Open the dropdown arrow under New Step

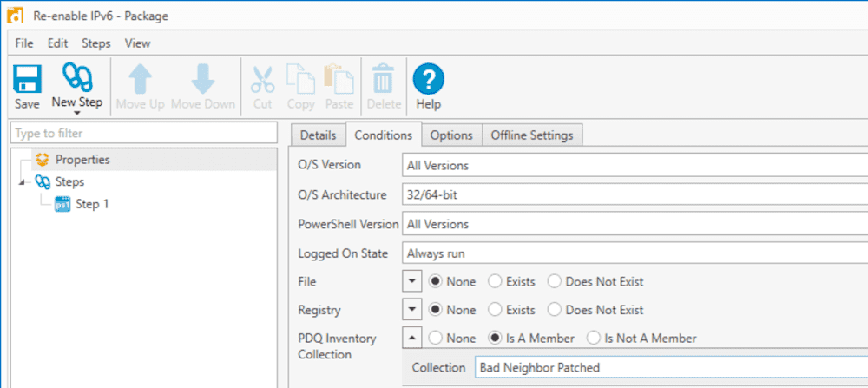point(77,113)
